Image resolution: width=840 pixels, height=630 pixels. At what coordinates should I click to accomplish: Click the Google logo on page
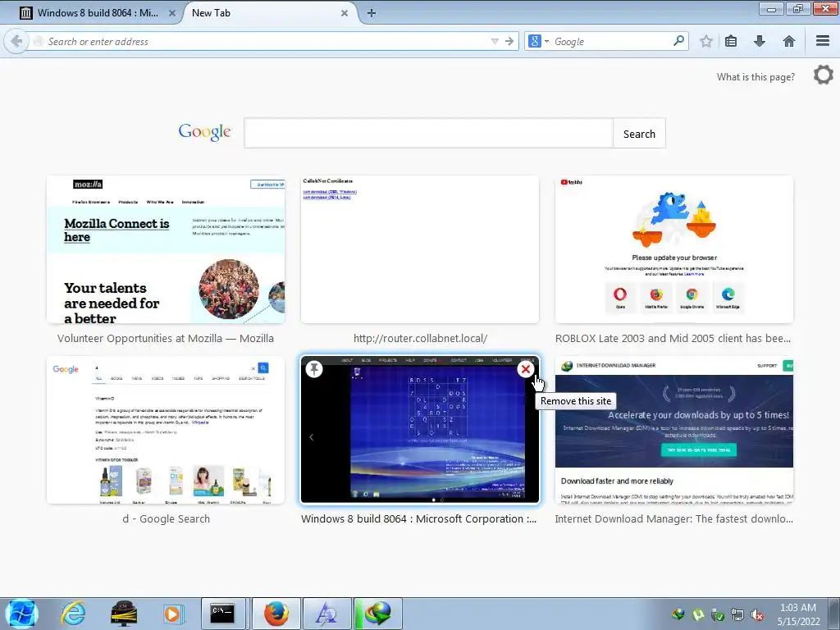204,132
